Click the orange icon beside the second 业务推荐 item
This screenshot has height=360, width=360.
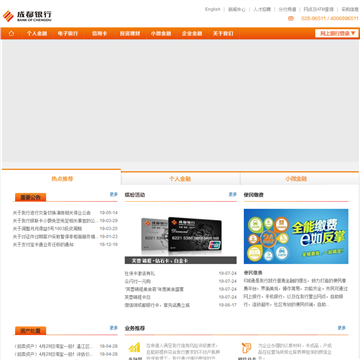(x=247, y=348)
